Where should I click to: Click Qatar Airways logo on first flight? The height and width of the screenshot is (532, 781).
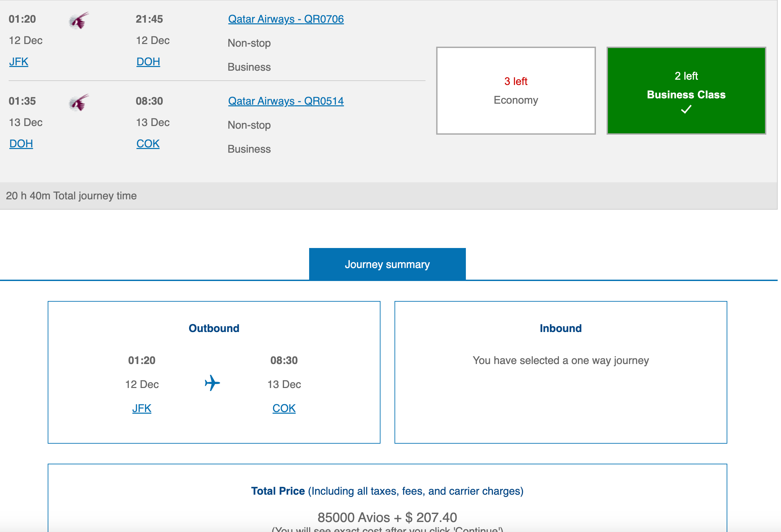pyautogui.click(x=79, y=21)
